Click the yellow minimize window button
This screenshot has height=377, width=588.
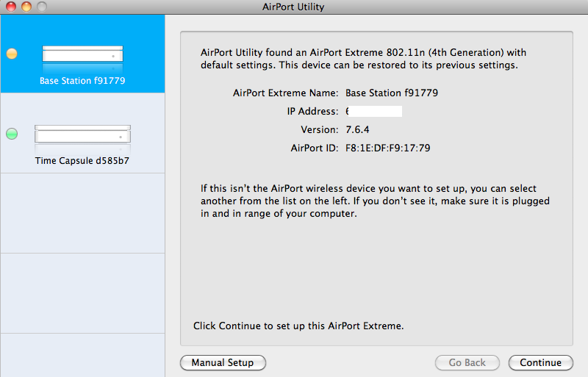(x=26, y=7)
